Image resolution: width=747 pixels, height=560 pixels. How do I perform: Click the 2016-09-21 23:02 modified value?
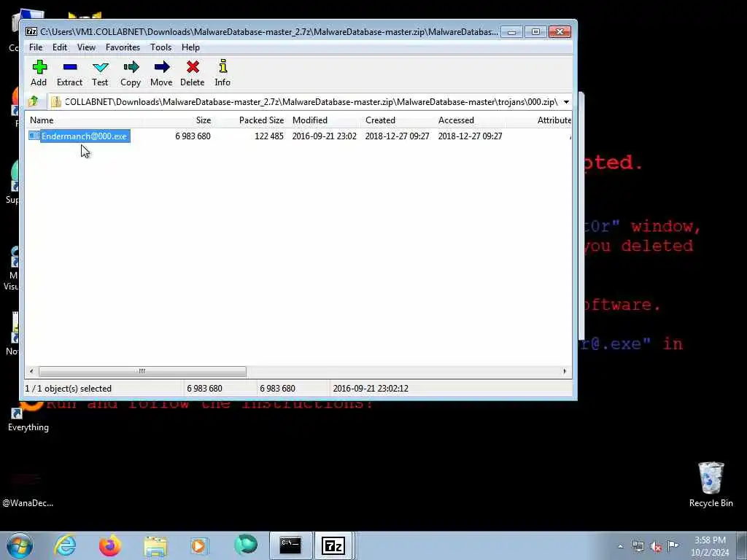coord(324,136)
